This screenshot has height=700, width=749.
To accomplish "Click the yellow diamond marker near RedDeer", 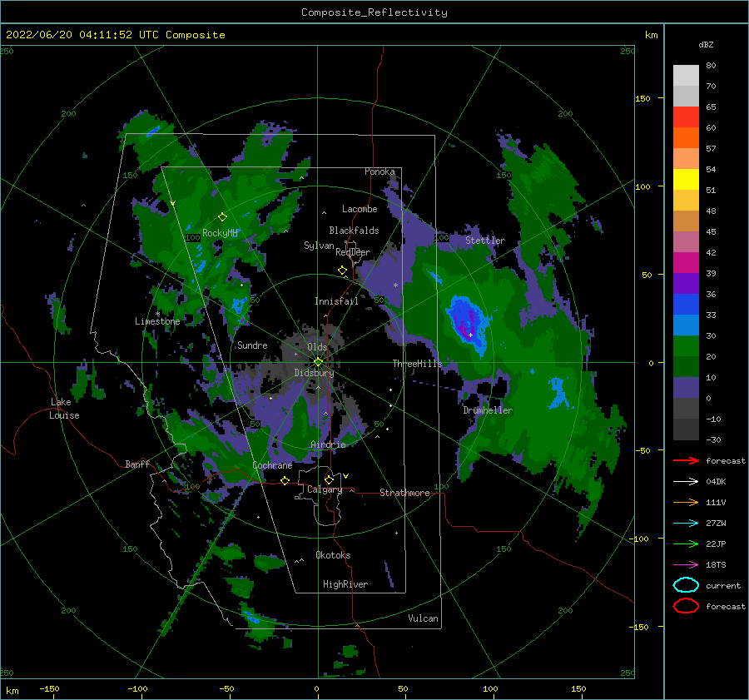I will [x=342, y=270].
